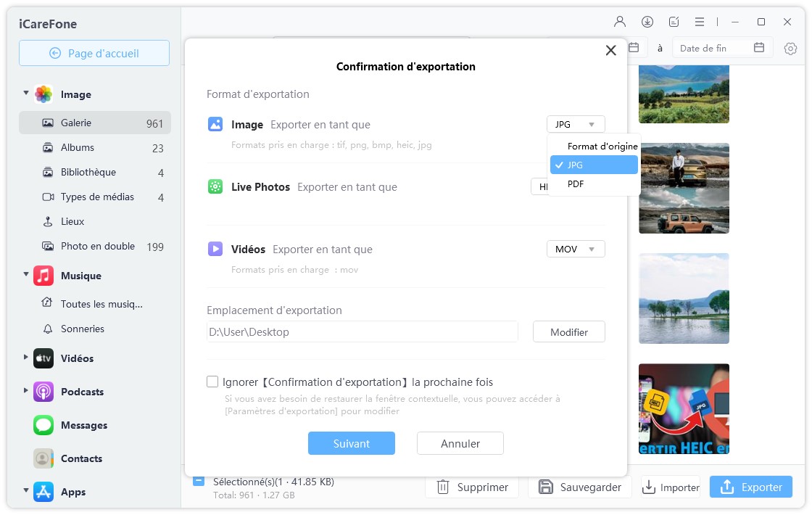
Task: Click the Apps store icon
Action: [x=43, y=492]
